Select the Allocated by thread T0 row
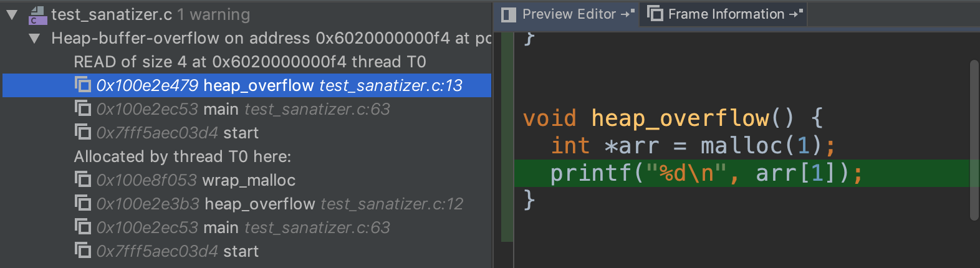The width and height of the screenshot is (980, 268). point(182,156)
